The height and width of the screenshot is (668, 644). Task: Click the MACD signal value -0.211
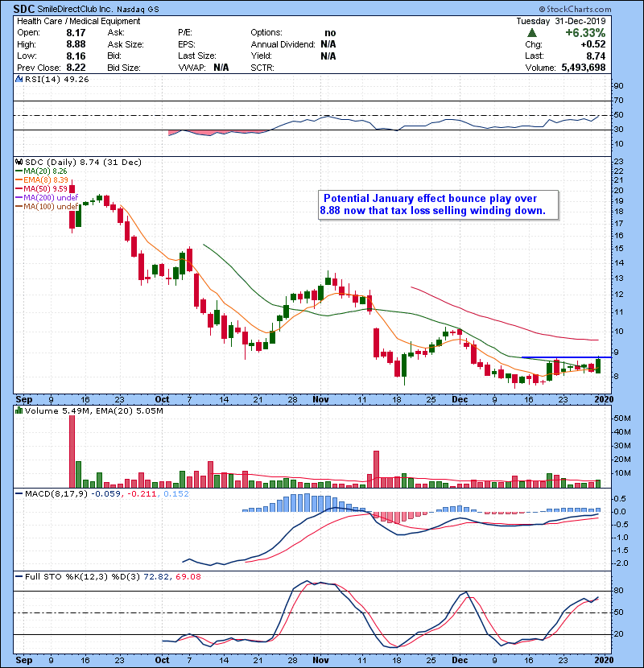[x=142, y=494]
